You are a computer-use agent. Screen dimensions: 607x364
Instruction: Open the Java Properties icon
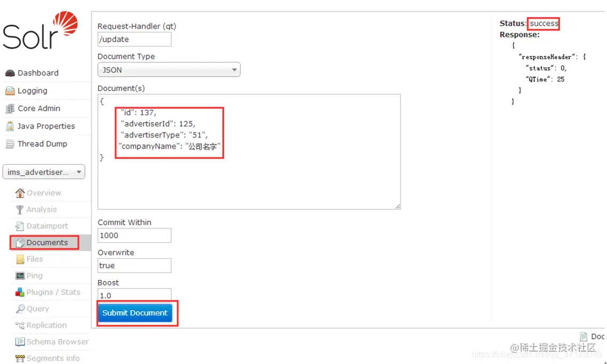pos(10,126)
